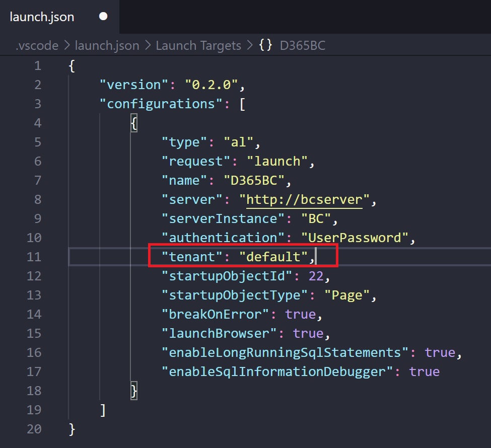The height and width of the screenshot is (448, 491).
Task: Click the "UserPassword" authentication value
Action: coord(355,238)
